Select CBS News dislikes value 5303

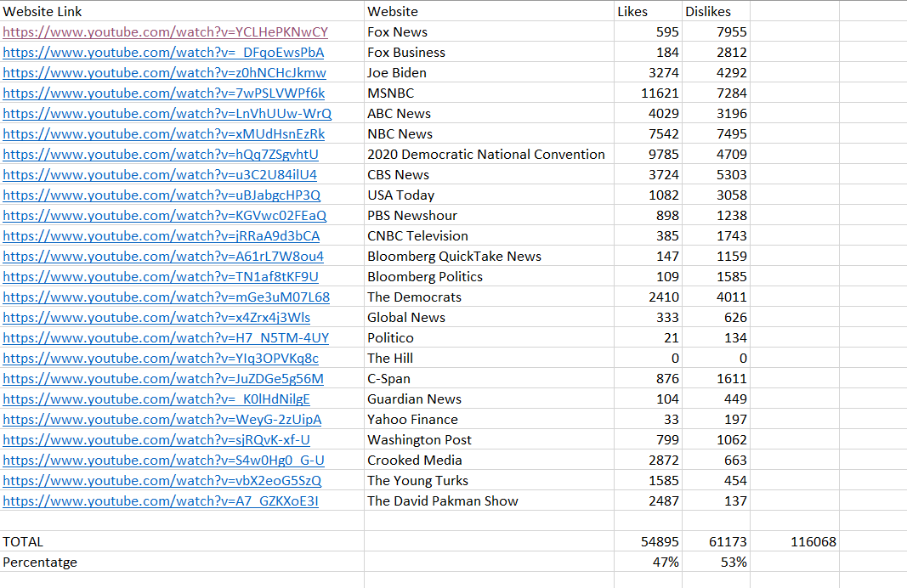(716, 174)
